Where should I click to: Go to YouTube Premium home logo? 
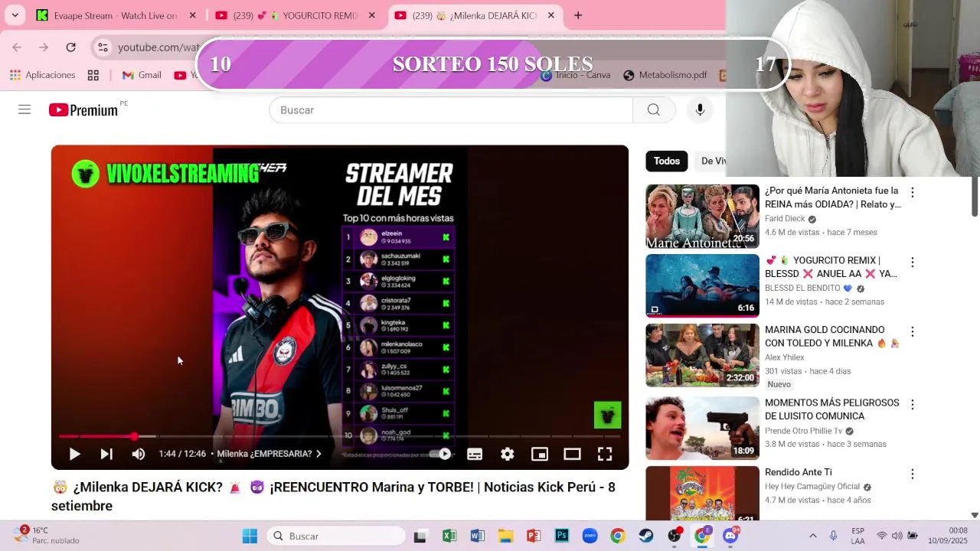tap(83, 110)
